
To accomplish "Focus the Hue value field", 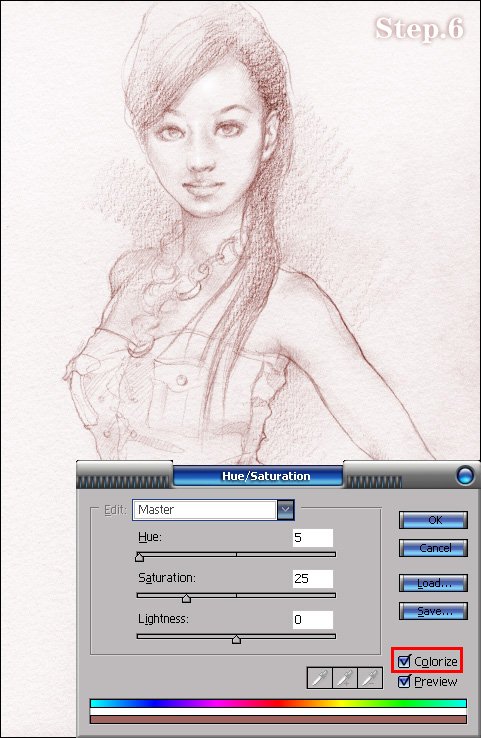I will click(313, 537).
